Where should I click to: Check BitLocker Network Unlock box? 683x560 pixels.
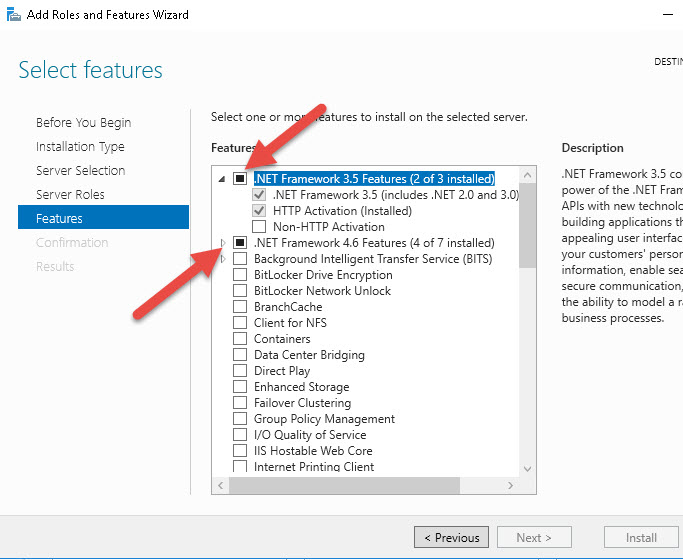tap(240, 291)
